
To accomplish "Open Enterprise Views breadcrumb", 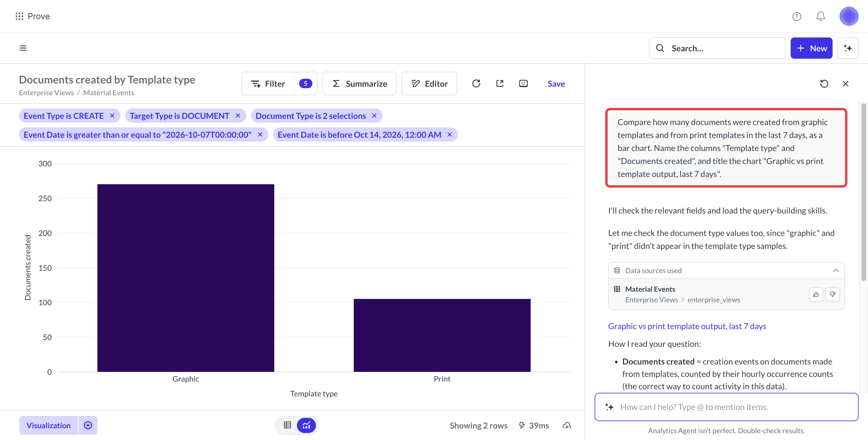I will point(46,93).
